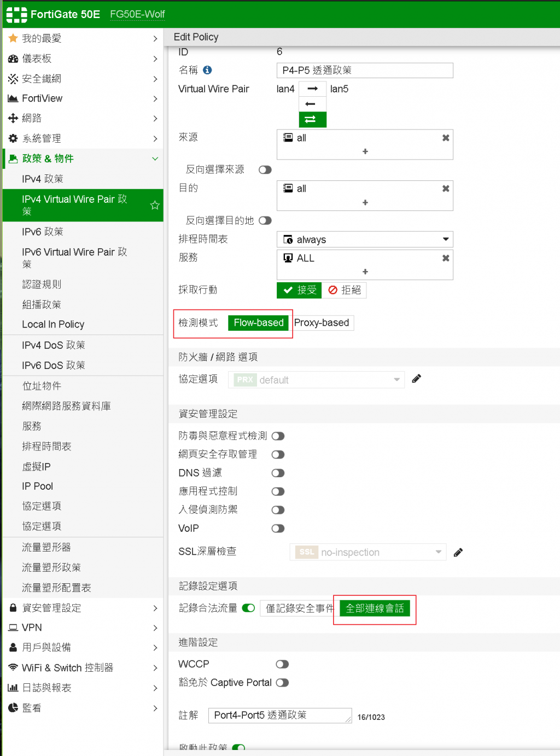Collapse 政策 & 物件 menu chevron
560x756 pixels.
pyautogui.click(x=155, y=159)
